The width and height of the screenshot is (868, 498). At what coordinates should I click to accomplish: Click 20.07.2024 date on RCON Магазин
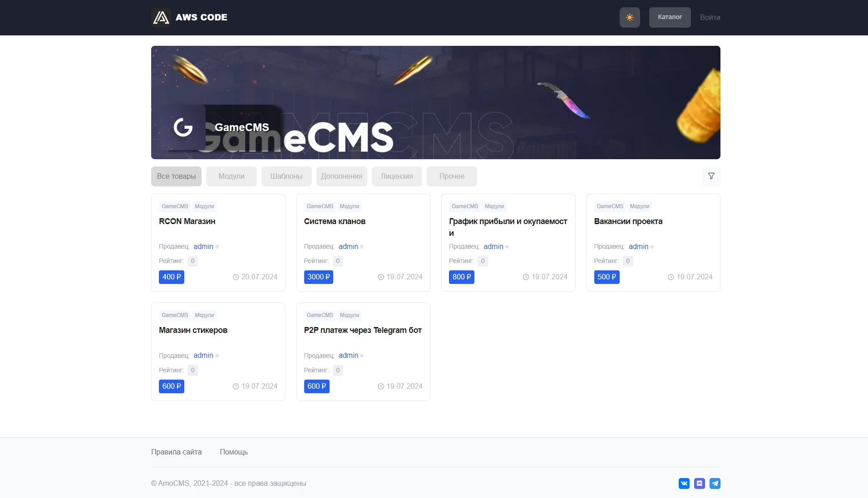pyautogui.click(x=259, y=277)
